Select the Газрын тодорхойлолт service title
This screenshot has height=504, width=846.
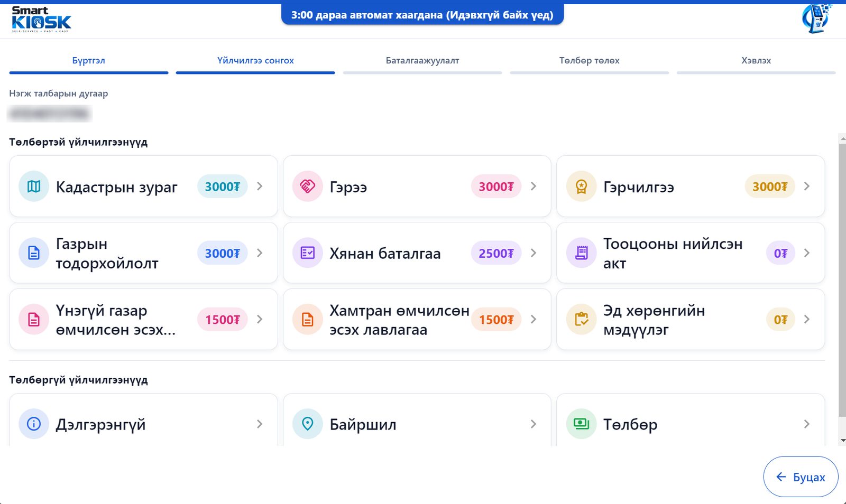[x=107, y=254]
